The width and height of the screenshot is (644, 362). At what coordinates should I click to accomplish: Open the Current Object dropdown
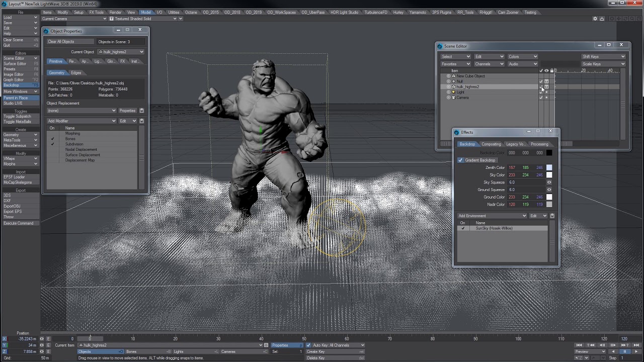(x=121, y=52)
